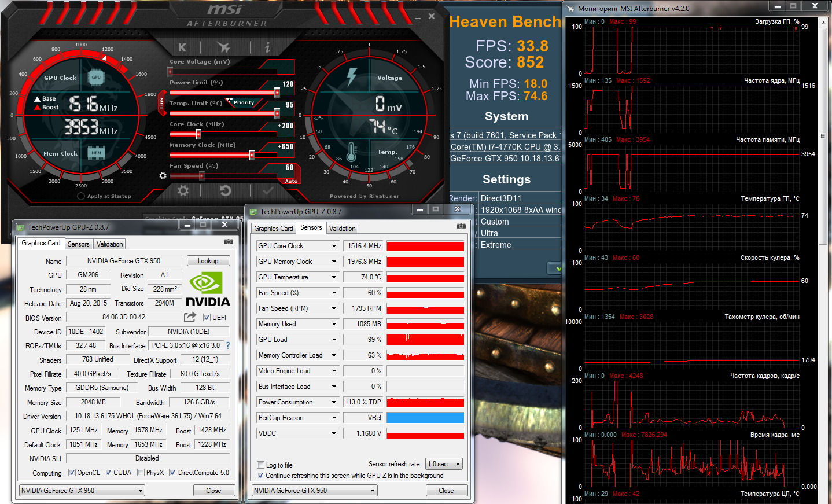This screenshot has height=504, width=832.
Task: Click the Power Limit slider handle
Action: click(277, 93)
